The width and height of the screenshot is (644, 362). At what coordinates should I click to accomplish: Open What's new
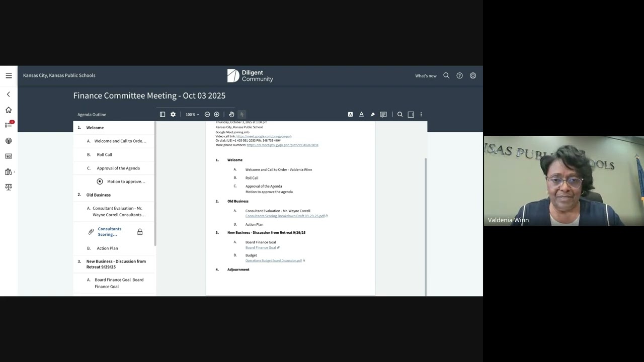pos(426,76)
